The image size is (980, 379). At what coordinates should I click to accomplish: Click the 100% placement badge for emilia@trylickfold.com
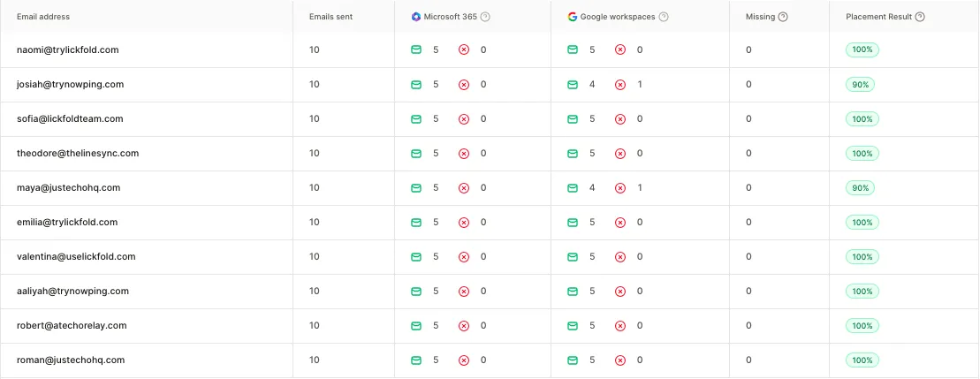(x=862, y=223)
